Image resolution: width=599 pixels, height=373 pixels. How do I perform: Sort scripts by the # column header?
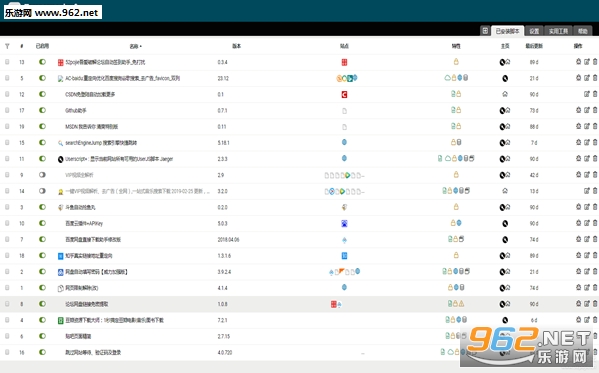(x=22, y=46)
